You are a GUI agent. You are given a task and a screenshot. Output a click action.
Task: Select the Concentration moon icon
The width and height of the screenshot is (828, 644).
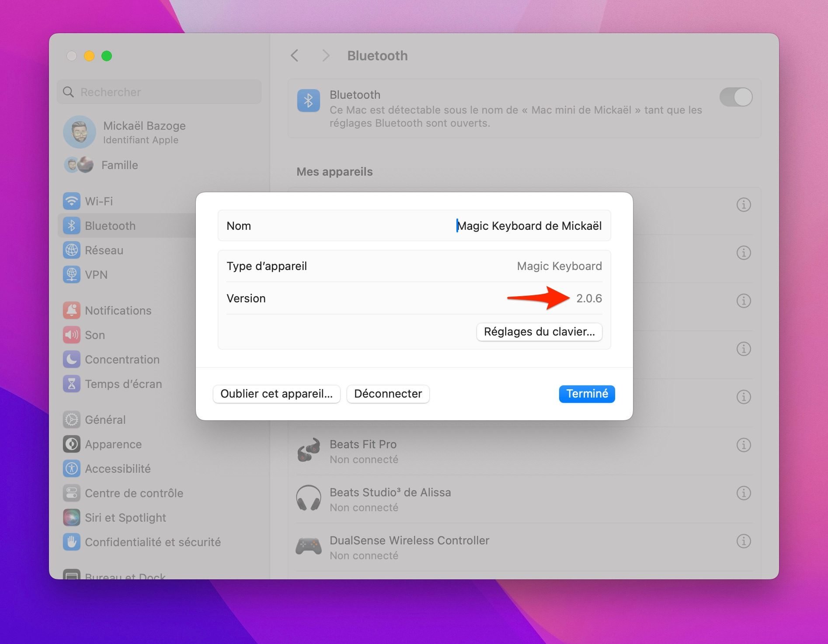pos(72,359)
